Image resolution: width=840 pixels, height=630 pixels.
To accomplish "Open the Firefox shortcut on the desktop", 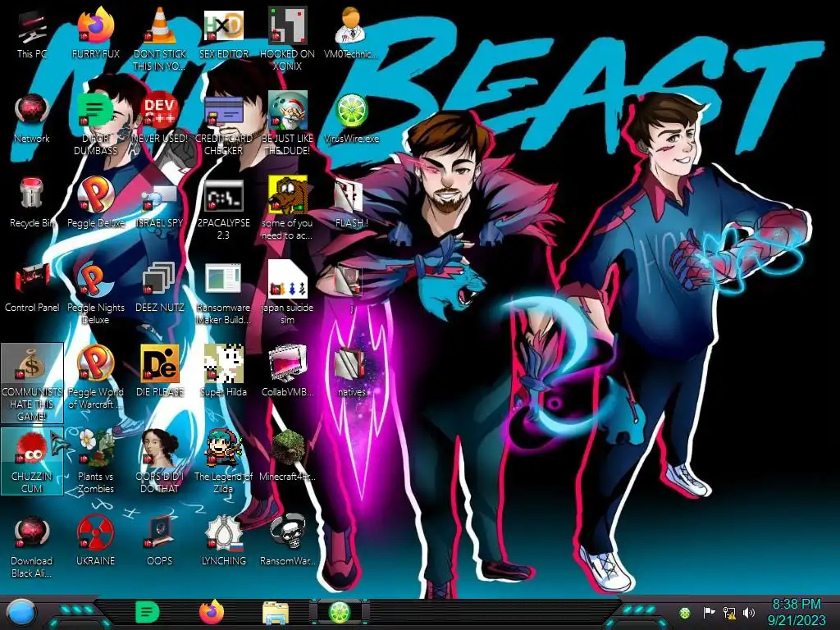I will pyautogui.click(x=95, y=34).
